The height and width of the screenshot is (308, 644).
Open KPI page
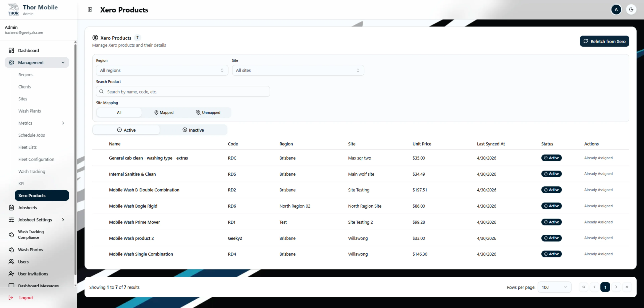[x=21, y=183]
